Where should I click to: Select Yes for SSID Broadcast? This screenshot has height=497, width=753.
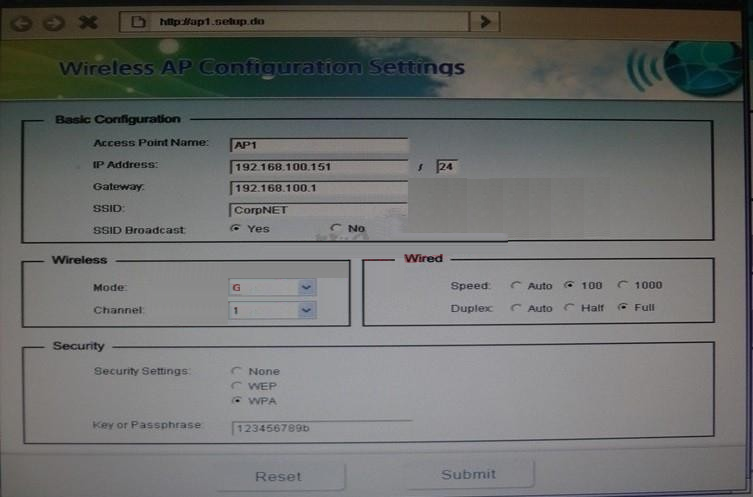(236, 229)
